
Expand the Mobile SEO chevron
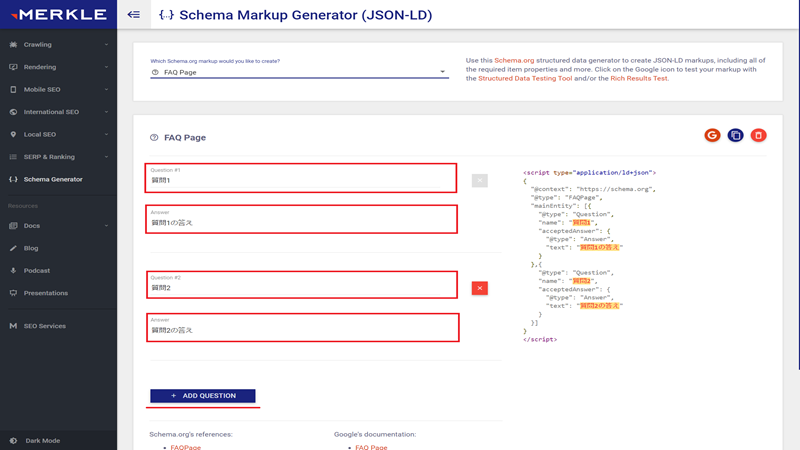[106, 89]
